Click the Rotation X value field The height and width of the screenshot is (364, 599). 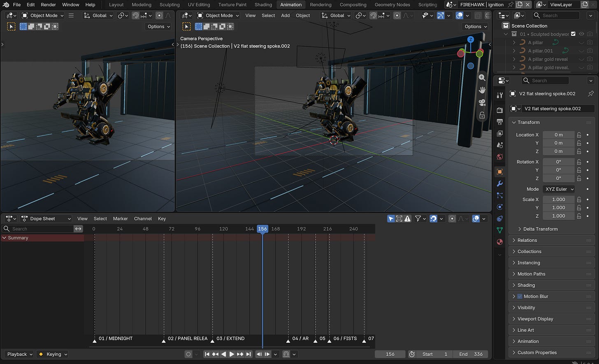pyautogui.click(x=559, y=162)
